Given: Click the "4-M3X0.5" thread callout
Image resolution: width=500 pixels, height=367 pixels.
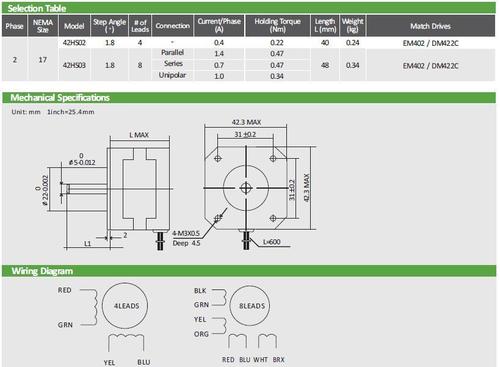Looking at the screenshot, I should (186, 233).
